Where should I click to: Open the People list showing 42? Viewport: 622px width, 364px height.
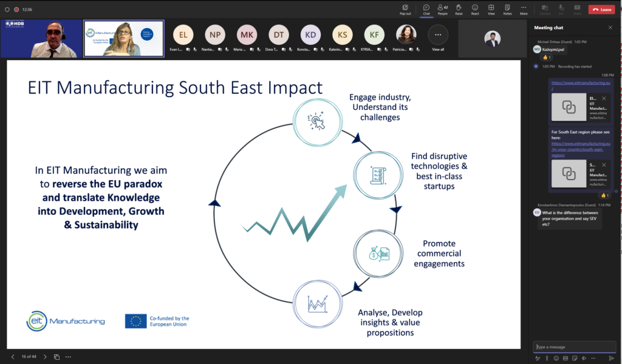click(442, 10)
